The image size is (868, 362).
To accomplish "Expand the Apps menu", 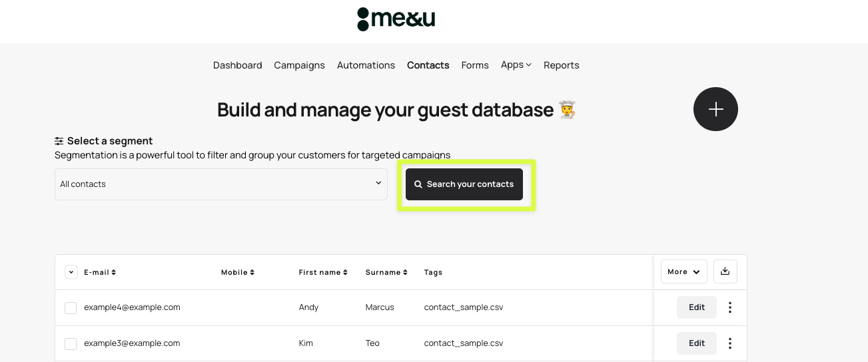I will tap(516, 65).
